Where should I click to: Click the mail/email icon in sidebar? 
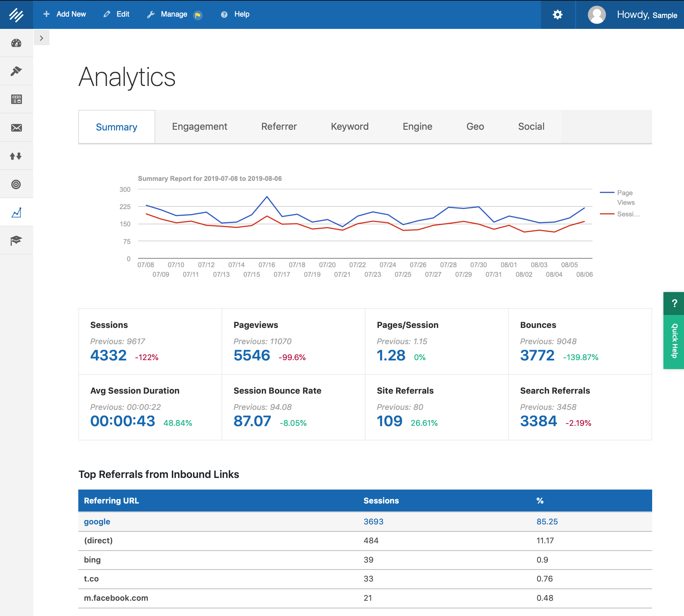click(x=16, y=127)
